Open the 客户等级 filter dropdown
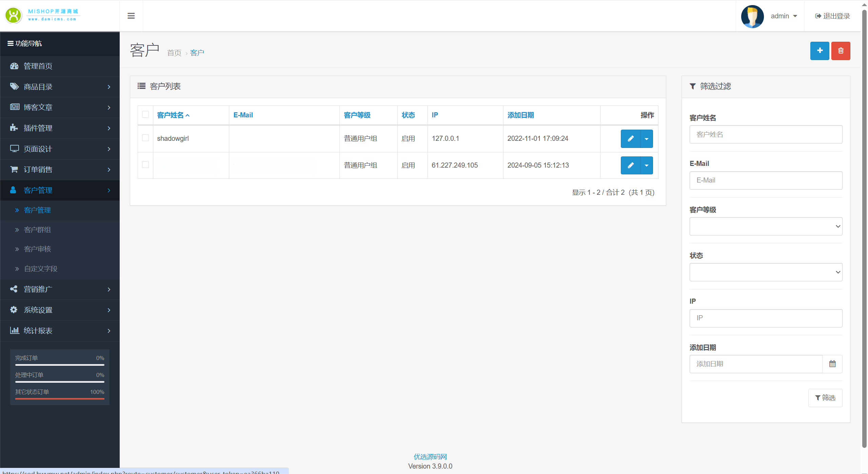The image size is (868, 474). pos(766,226)
